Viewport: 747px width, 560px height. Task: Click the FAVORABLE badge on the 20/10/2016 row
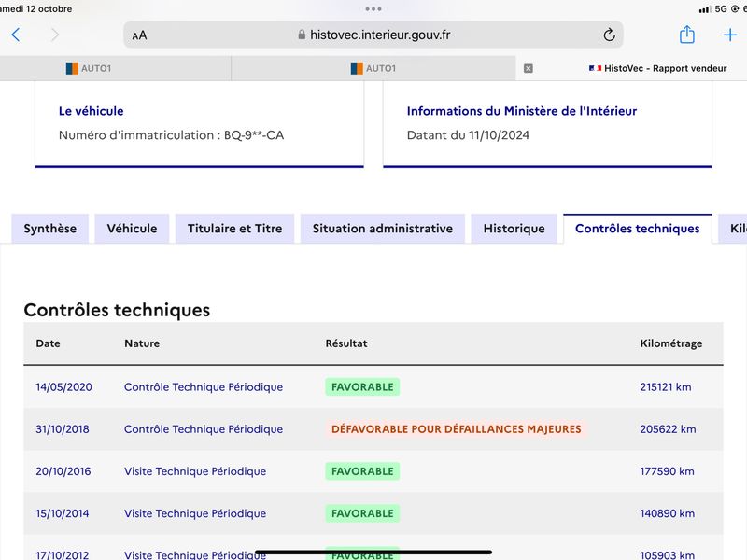click(x=362, y=471)
